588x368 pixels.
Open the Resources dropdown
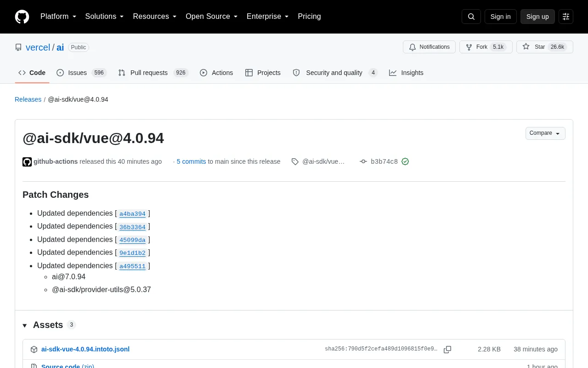tap(155, 17)
